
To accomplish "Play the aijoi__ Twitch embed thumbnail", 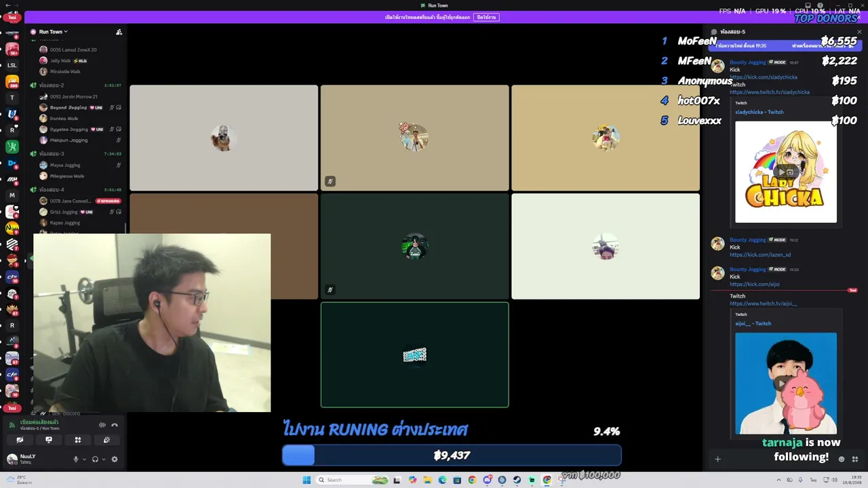I will tap(786, 383).
